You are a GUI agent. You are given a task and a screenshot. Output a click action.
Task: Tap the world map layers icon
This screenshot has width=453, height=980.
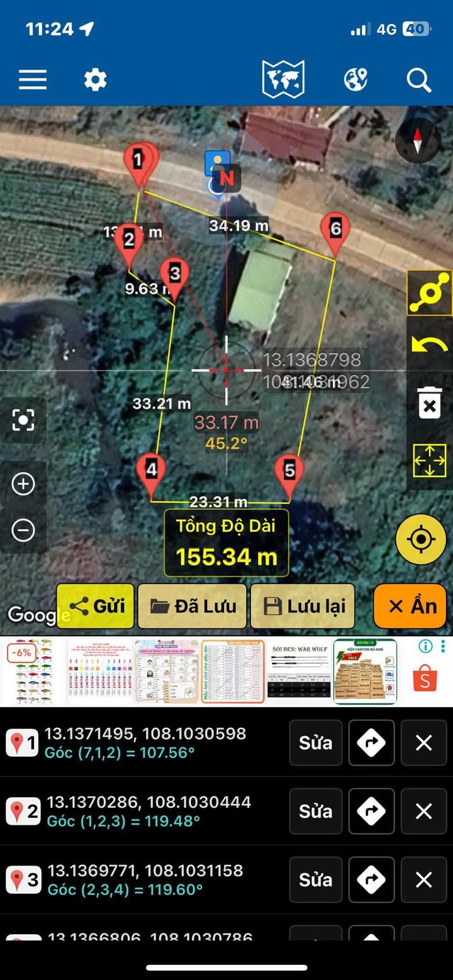click(283, 80)
